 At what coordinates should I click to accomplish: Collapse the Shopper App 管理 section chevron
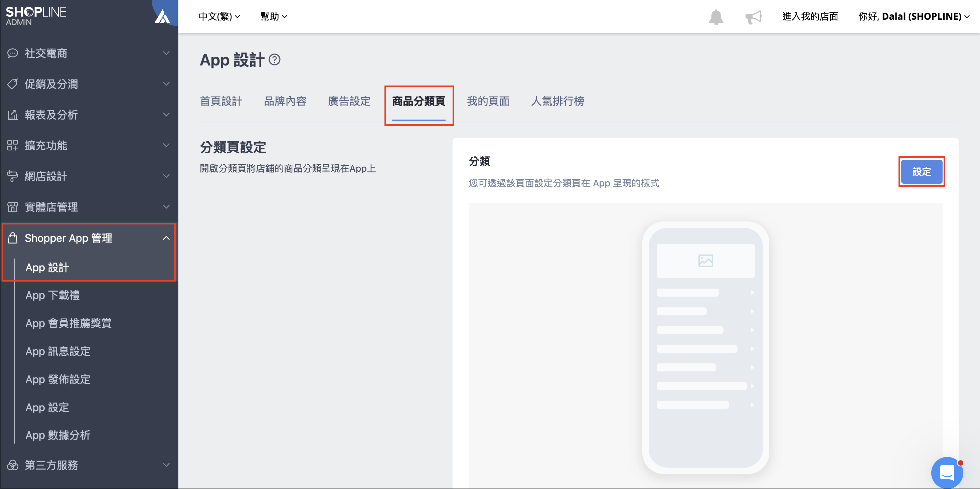point(166,238)
